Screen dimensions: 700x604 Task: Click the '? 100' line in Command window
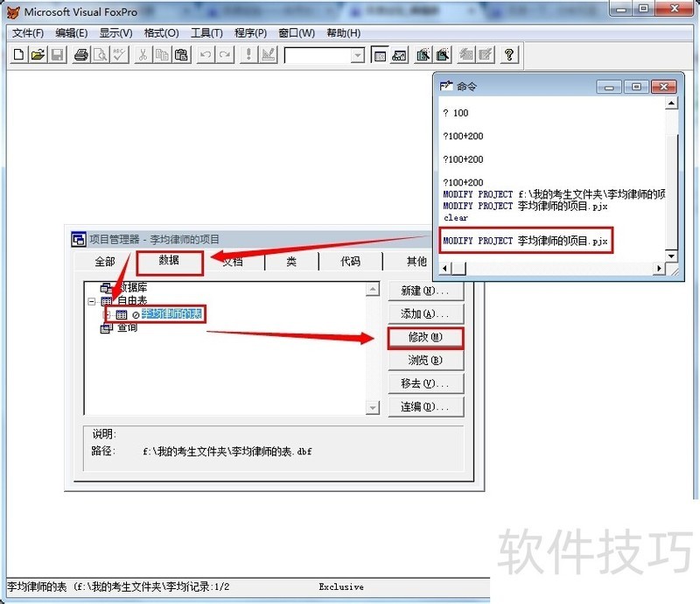coord(455,113)
